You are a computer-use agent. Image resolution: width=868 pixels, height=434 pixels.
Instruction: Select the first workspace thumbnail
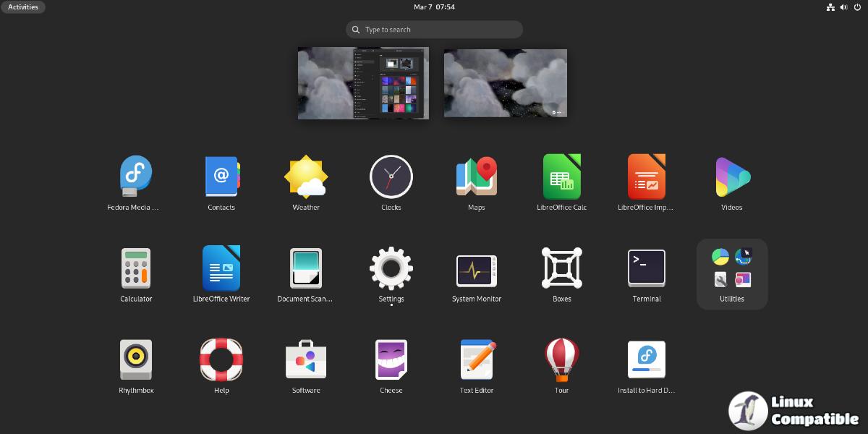click(363, 83)
